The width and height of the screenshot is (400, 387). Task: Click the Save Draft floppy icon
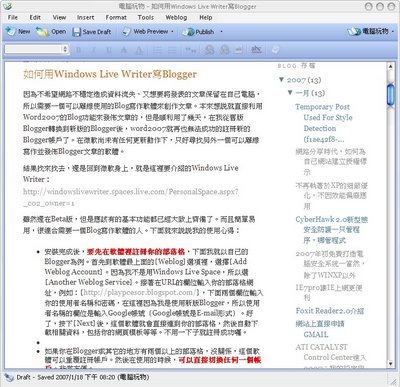[77, 32]
